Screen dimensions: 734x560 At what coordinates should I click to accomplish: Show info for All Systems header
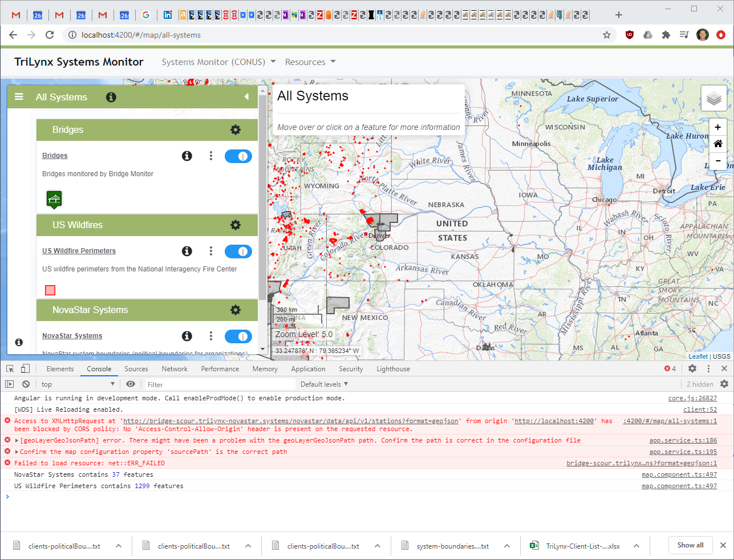(111, 97)
